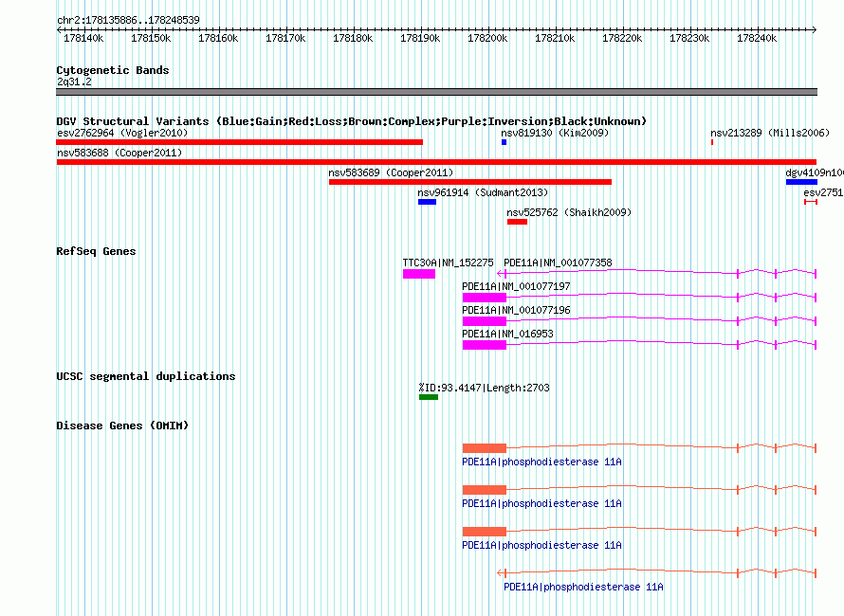Click the tiny red glyph under nsv213289
The image size is (844, 616).
[x=712, y=142]
